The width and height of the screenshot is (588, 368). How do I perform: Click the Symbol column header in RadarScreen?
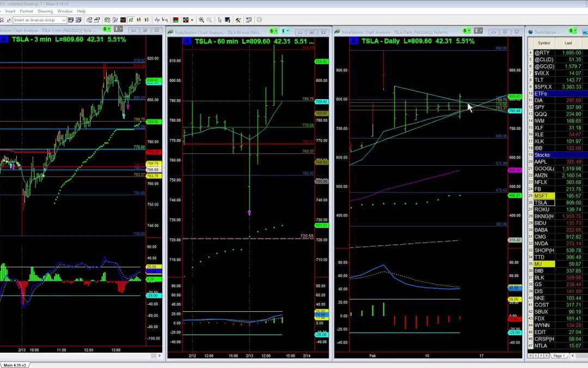[x=544, y=43]
